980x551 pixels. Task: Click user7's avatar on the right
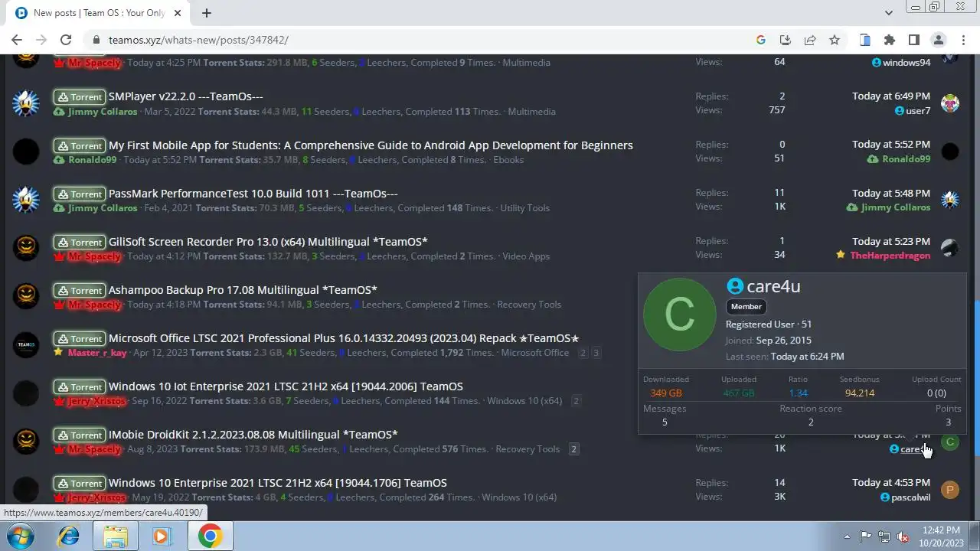950,103
